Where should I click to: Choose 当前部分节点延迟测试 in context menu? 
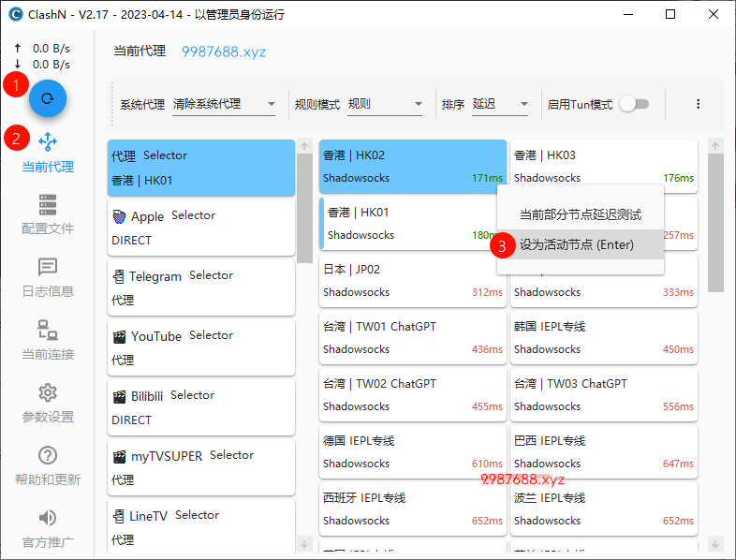pyautogui.click(x=581, y=215)
